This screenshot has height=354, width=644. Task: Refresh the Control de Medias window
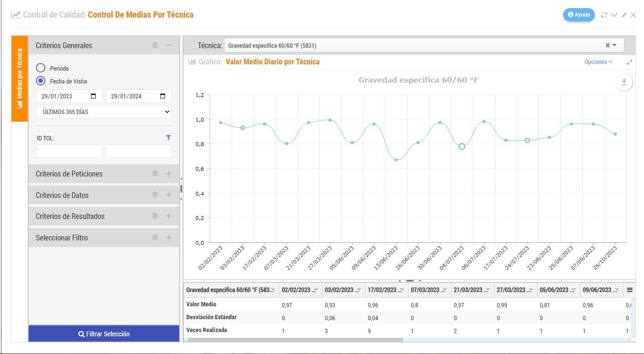pos(604,15)
